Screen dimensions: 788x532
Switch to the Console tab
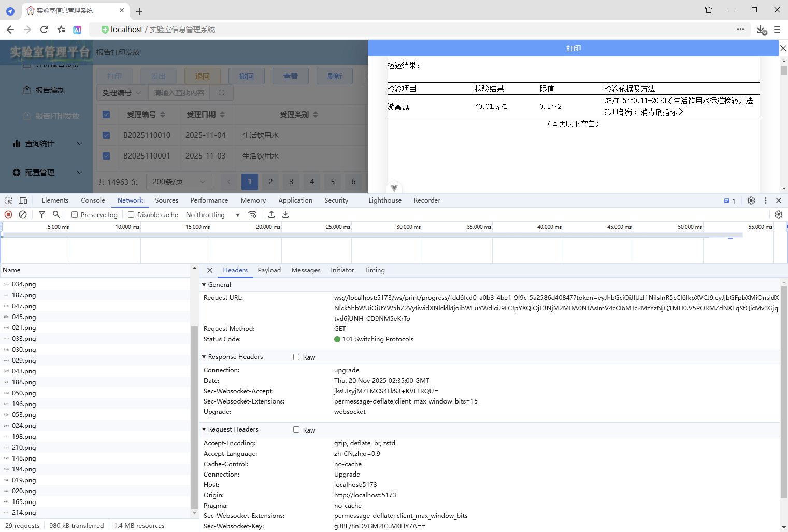pos(93,200)
